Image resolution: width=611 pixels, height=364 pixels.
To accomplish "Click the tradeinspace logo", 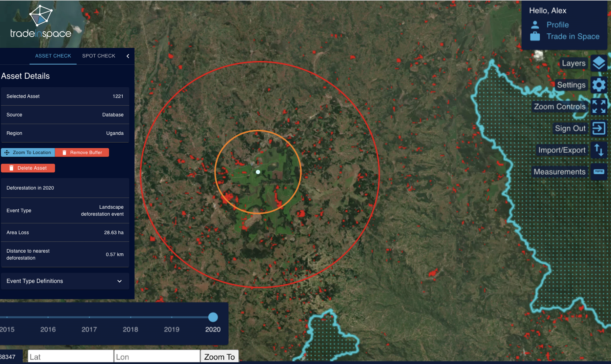I will coord(41,22).
